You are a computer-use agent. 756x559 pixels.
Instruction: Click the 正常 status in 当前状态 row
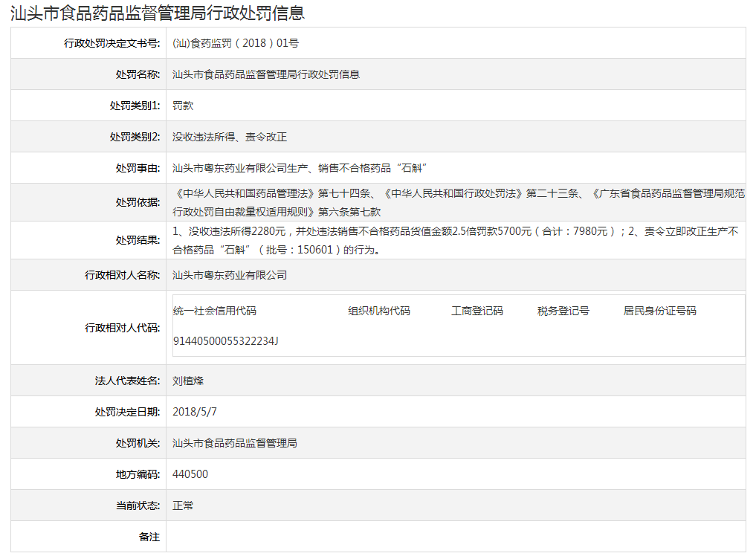[x=183, y=505]
